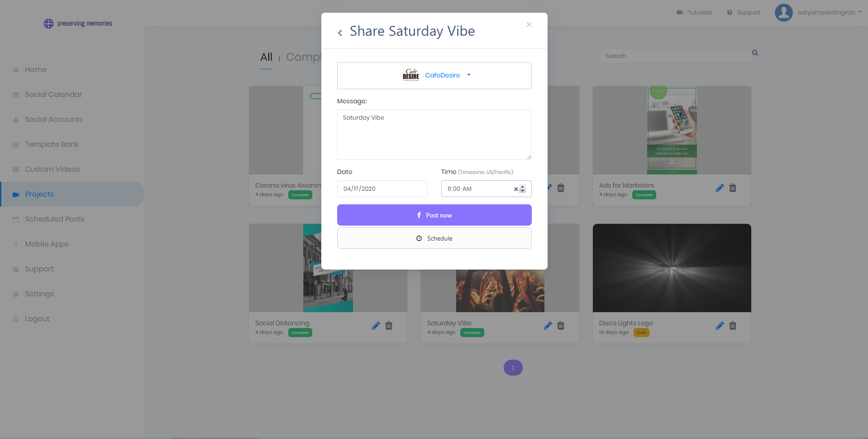This screenshot has height=439, width=868.
Task: Delete the Disco Lights Logo project
Action: 733,326
